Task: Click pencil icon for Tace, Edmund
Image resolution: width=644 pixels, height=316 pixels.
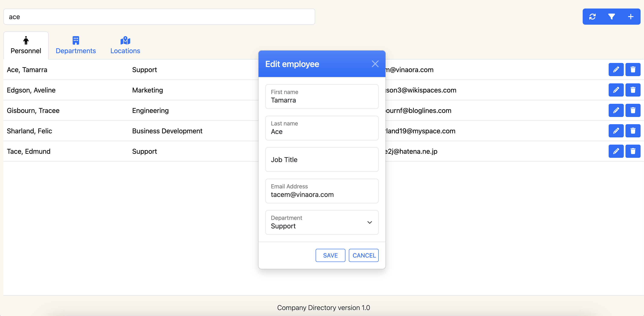Action: click(616, 151)
